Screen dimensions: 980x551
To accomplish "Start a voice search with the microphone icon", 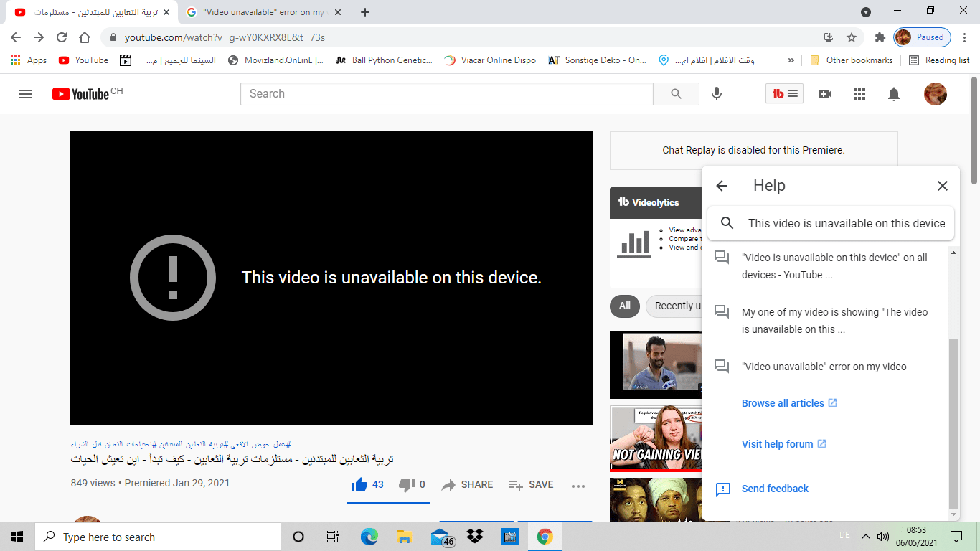I will (x=716, y=93).
